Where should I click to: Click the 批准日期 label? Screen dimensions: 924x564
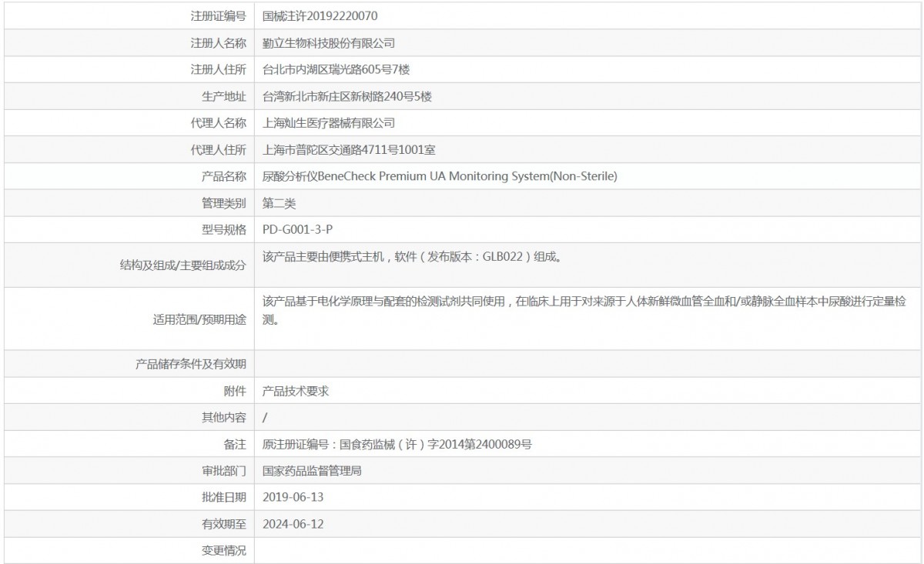(x=224, y=497)
